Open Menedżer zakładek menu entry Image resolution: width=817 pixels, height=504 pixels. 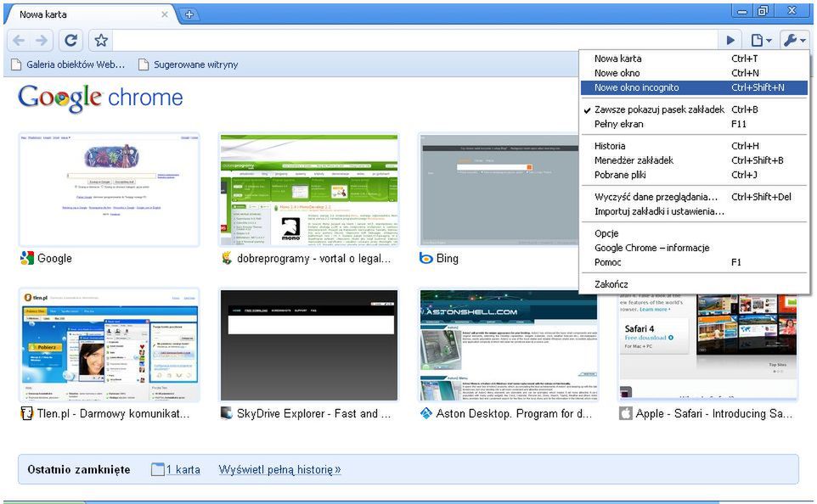(x=694, y=160)
